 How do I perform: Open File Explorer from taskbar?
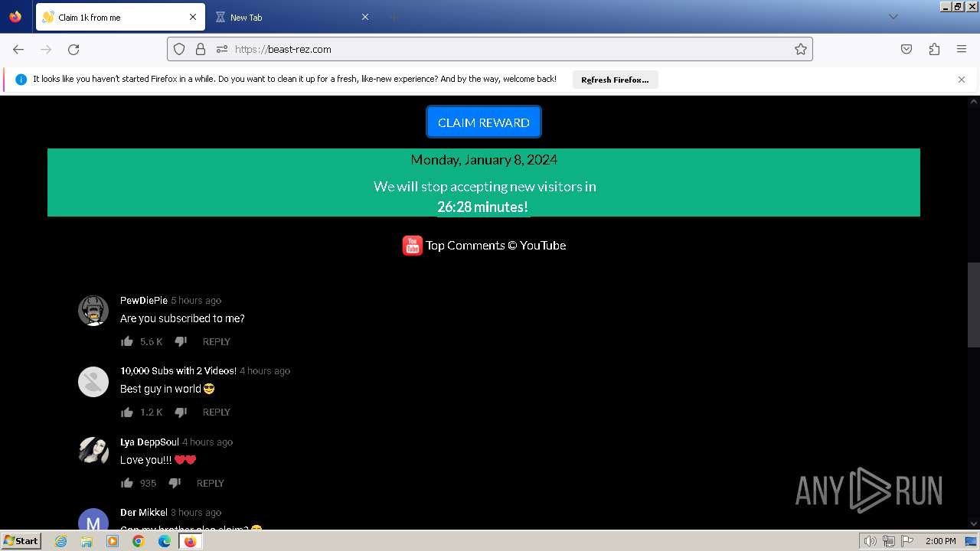click(87, 541)
